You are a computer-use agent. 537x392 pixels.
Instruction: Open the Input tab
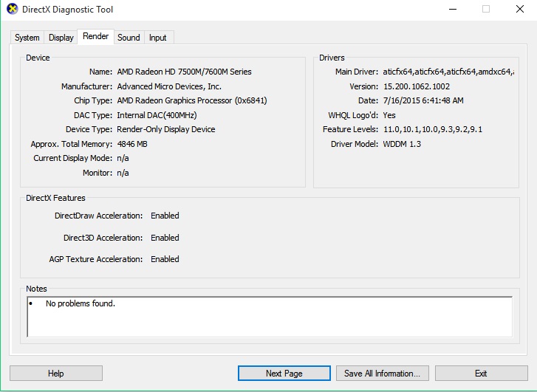[158, 38]
